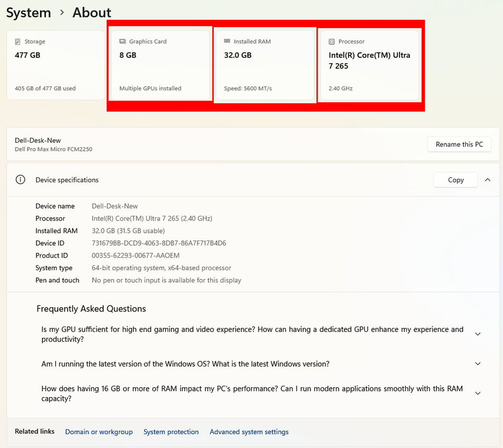Expand the 16 GB RAM FAQ question
This screenshot has height=448, width=503.
click(478, 393)
